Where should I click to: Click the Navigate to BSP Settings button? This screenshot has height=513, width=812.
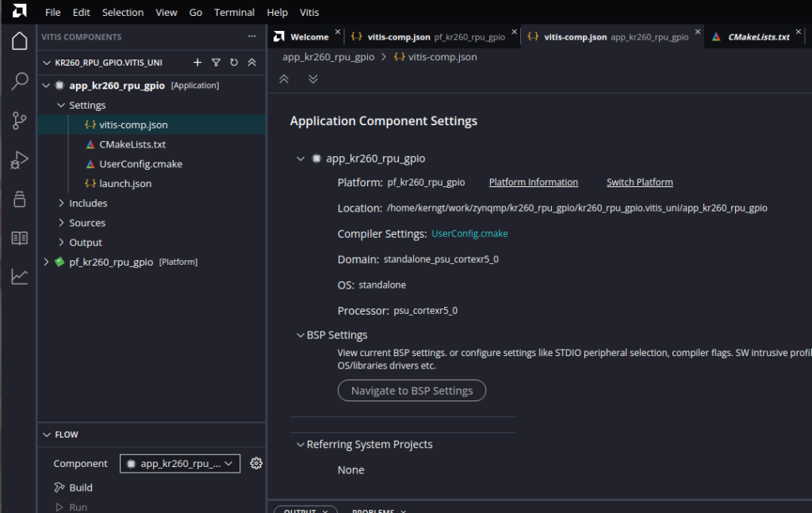coord(412,390)
